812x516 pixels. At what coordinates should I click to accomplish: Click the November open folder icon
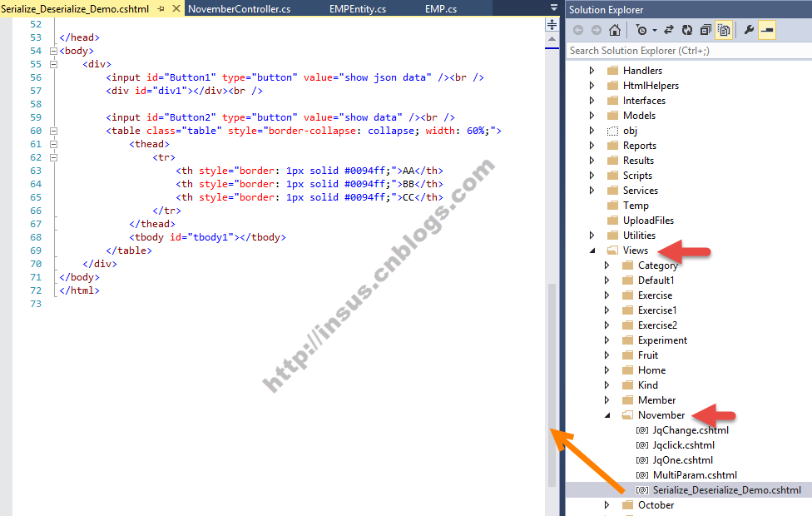[x=627, y=415]
